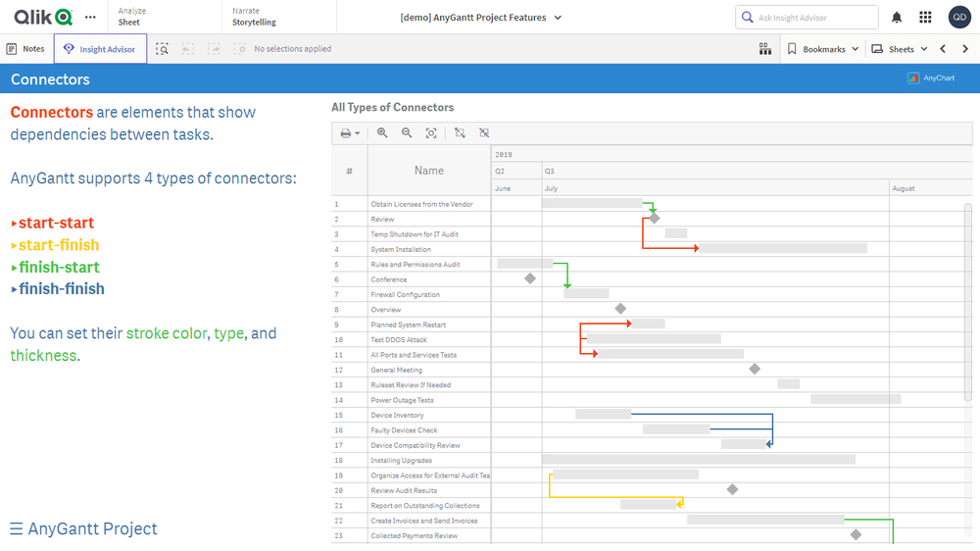Click the expand all tasks icon

tap(460, 133)
